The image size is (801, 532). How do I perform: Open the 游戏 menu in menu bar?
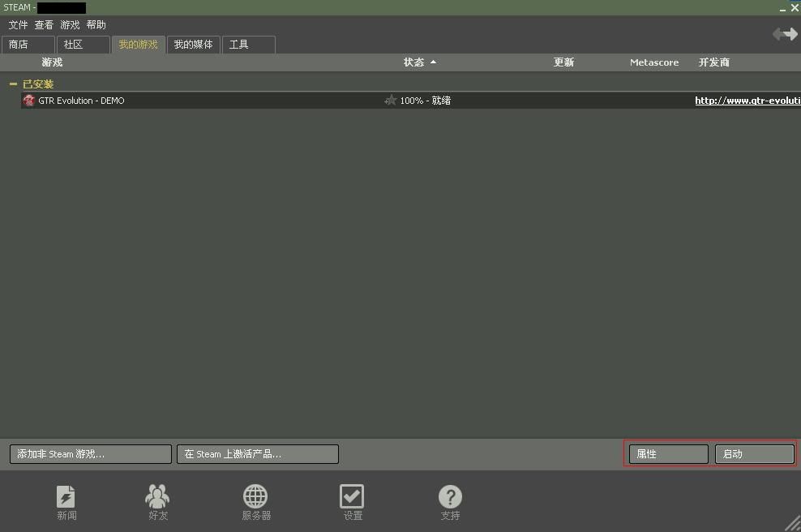click(70, 25)
